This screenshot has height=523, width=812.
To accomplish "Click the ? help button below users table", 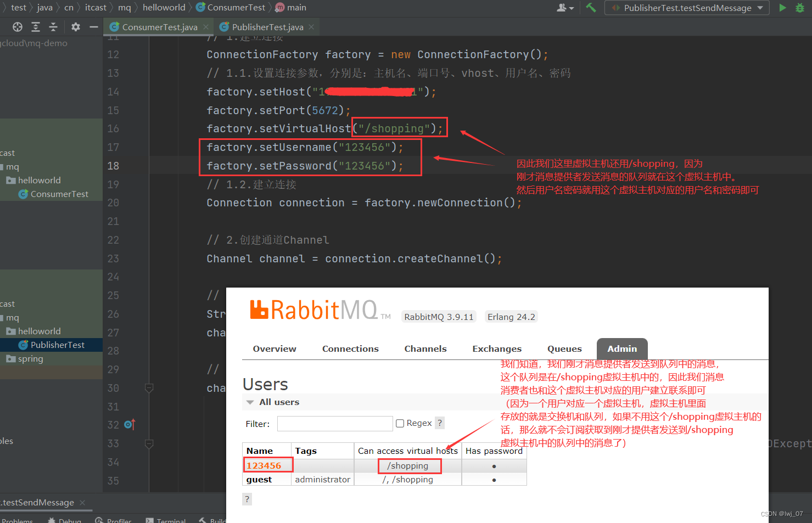I will [x=247, y=499].
